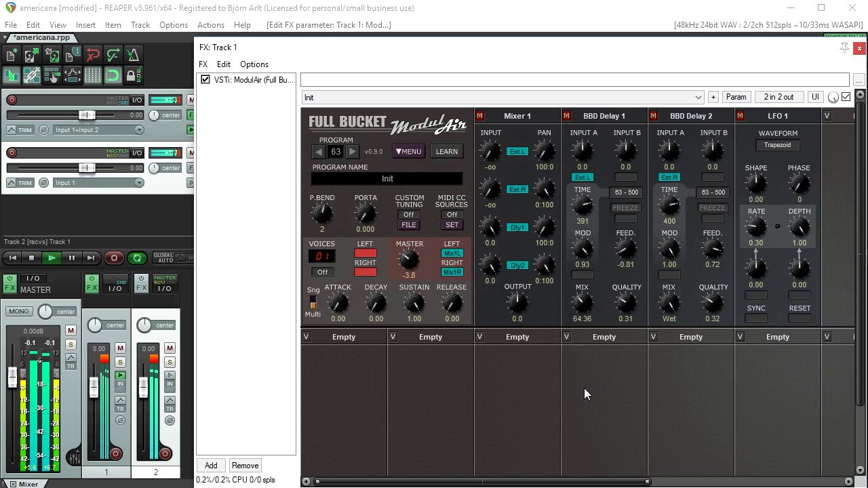868x488 pixels.
Task: Mute mixer channel 2
Action: (x=170, y=348)
